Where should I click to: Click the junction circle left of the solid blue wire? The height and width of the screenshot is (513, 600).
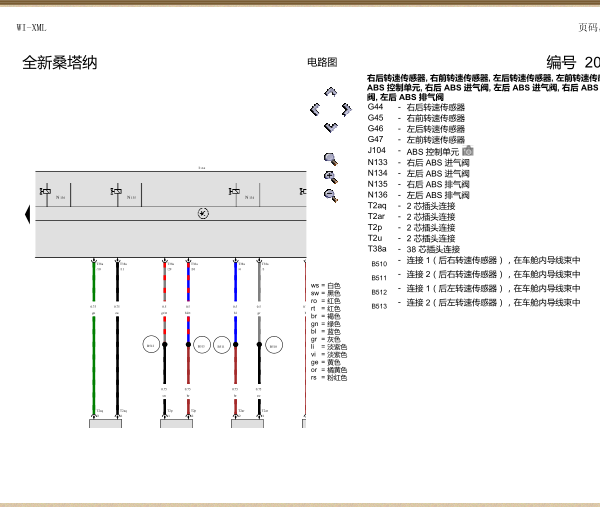(x=222, y=345)
